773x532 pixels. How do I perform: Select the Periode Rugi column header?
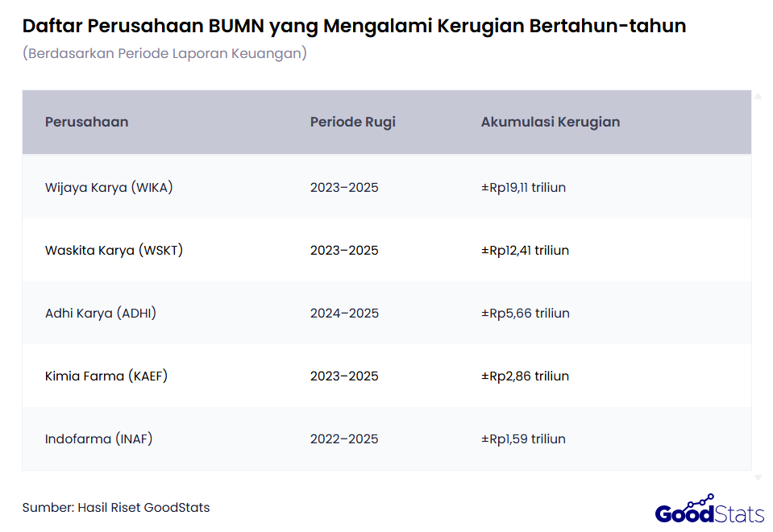click(x=352, y=122)
